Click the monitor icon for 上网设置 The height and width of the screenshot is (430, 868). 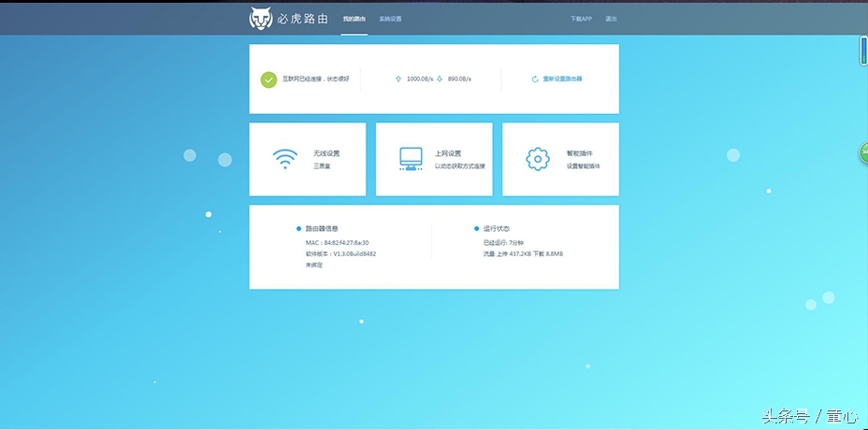(411, 159)
